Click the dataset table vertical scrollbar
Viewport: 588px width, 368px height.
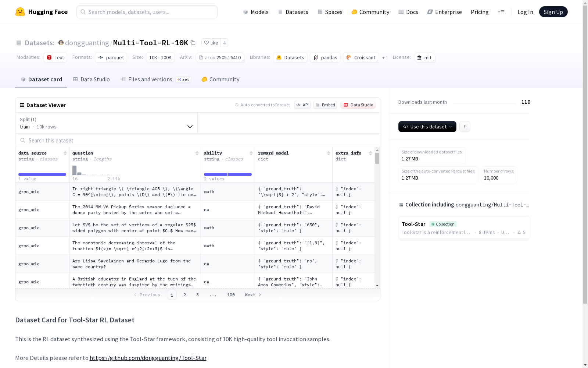(377, 159)
